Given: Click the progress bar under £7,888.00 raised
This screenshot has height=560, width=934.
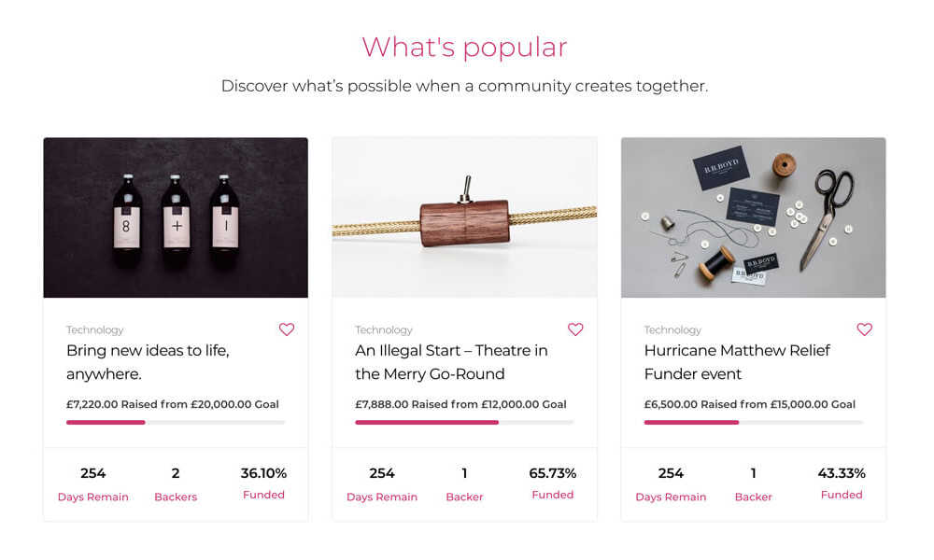Looking at the screenshot, I should [464, 423].
